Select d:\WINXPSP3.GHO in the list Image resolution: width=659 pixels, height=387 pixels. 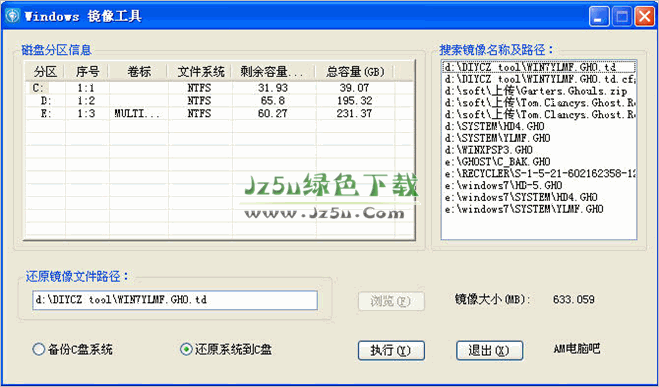click(539, 150)
